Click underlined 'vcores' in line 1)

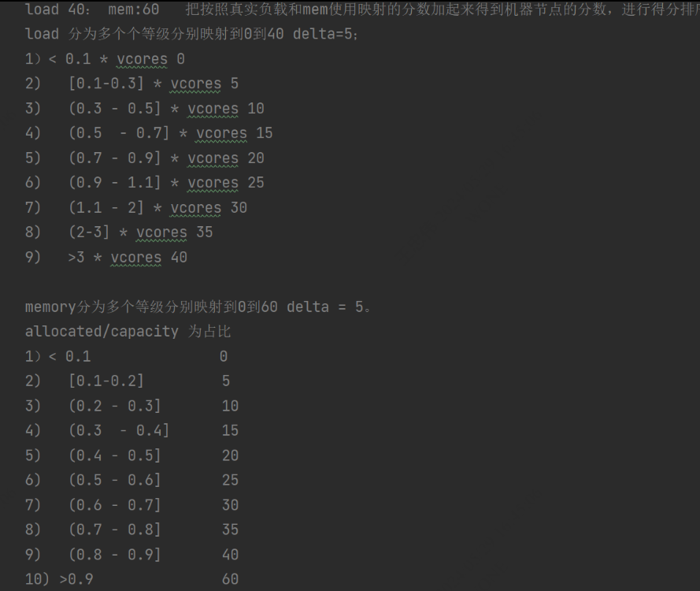(142, 59)
